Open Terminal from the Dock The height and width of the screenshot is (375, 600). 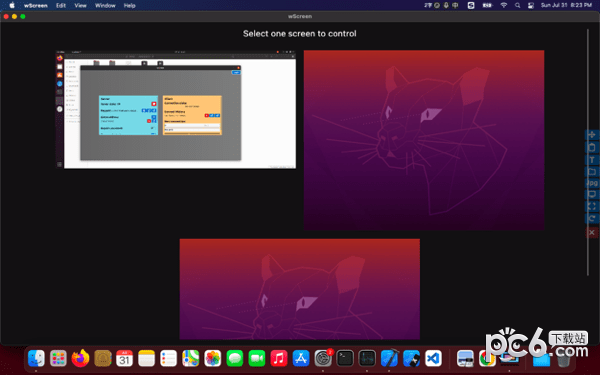pos(345,359)
